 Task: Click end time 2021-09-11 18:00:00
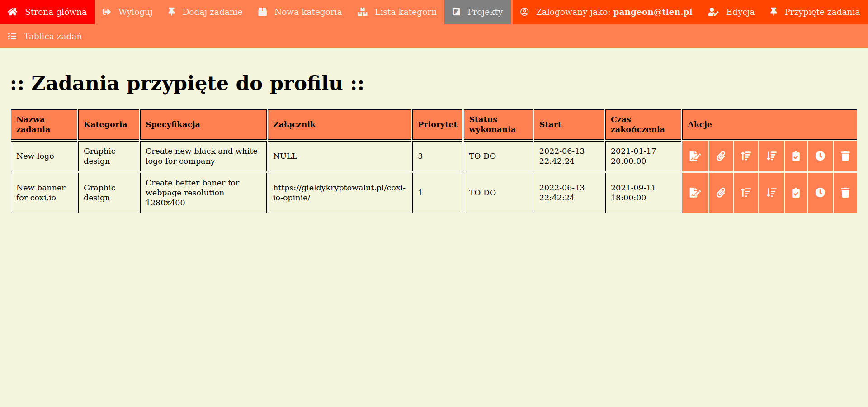[x=643, y=193]
